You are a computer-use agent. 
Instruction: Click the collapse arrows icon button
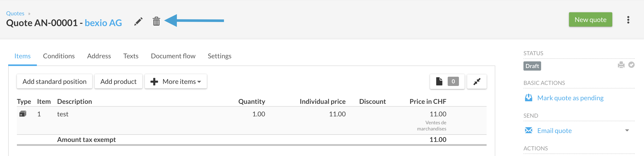click(x=477, y=82)
